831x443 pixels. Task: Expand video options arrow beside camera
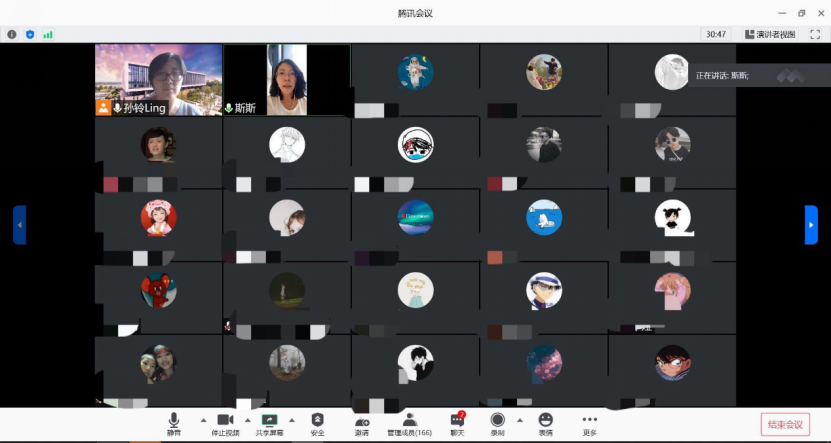pyautogui.click(x=248, y=420)
